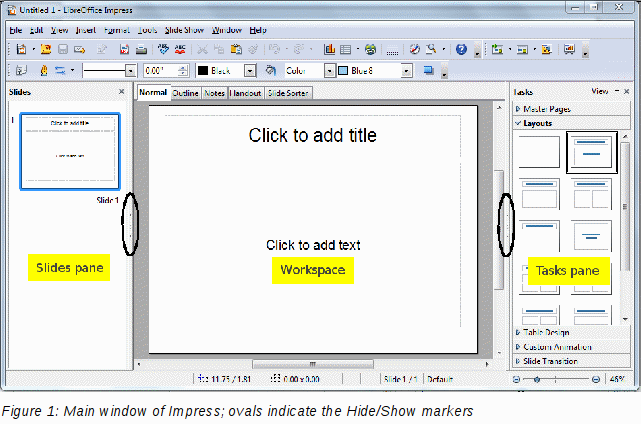The image size is (642, 425).
Task: Expand the Master Pages section
Action: pyautogui.click(x=572, y=109)
